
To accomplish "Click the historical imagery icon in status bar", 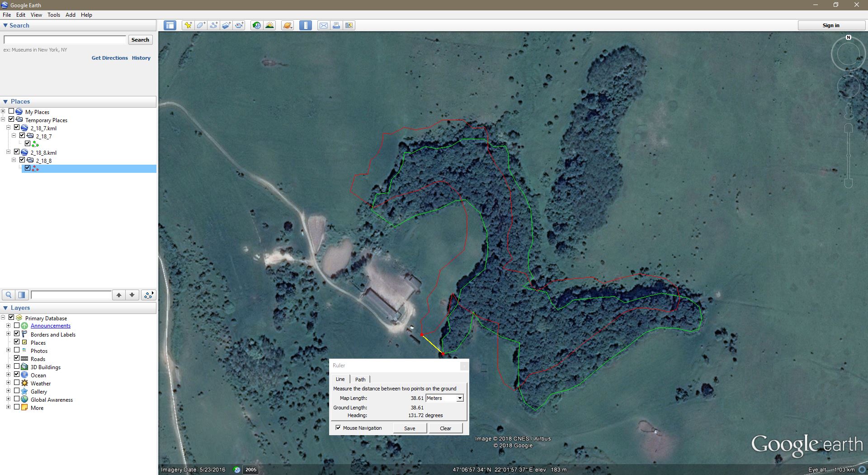I will click(x=237, y=470).
